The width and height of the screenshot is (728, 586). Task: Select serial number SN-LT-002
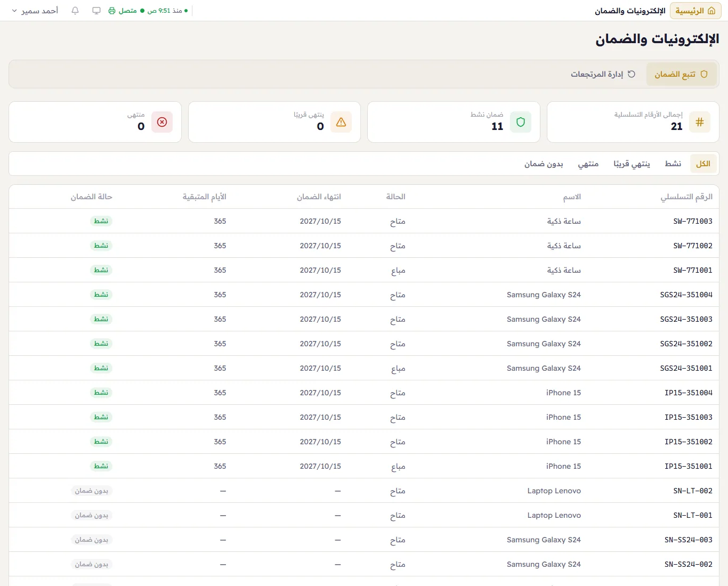693,491
